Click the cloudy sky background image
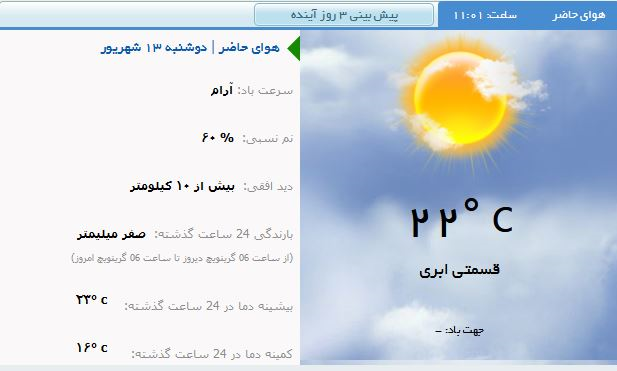Screen dimensions: 617x371 (x=458, y=196)
